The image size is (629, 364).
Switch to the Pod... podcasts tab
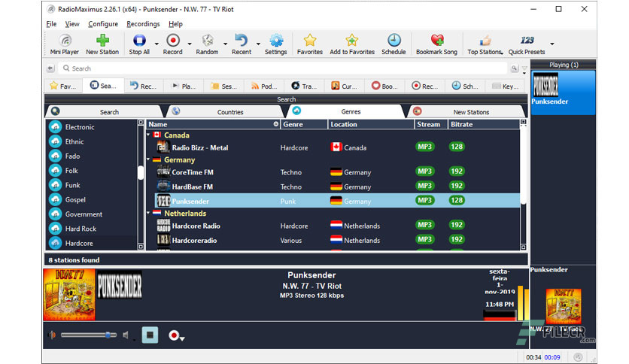tap(264, 86)
